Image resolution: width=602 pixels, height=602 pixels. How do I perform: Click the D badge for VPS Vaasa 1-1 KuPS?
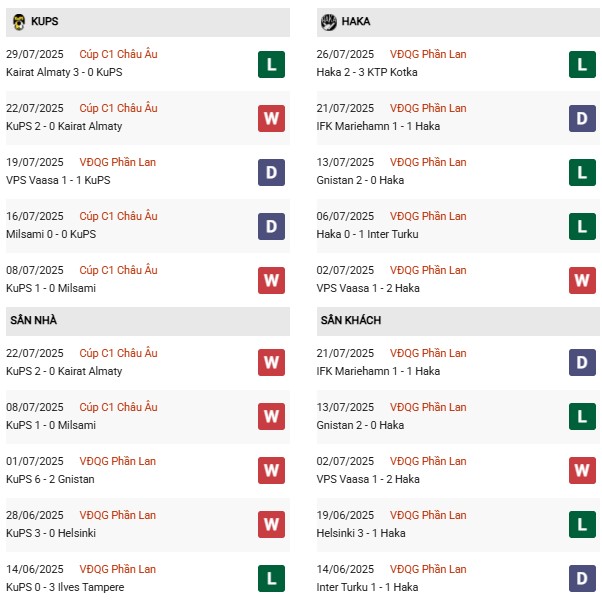tap(271, 172)
